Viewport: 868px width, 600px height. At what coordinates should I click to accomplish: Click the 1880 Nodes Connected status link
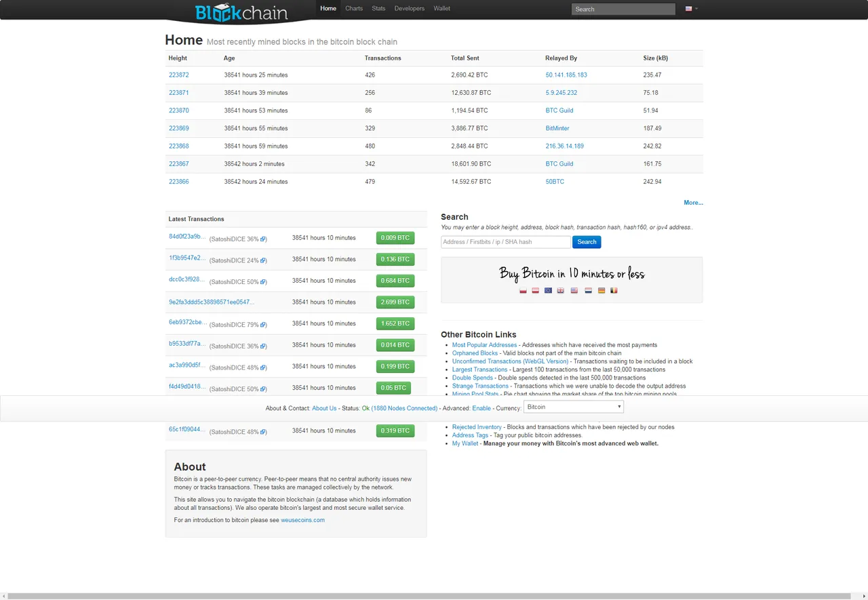pyautogui.click(x=404, y=408)
